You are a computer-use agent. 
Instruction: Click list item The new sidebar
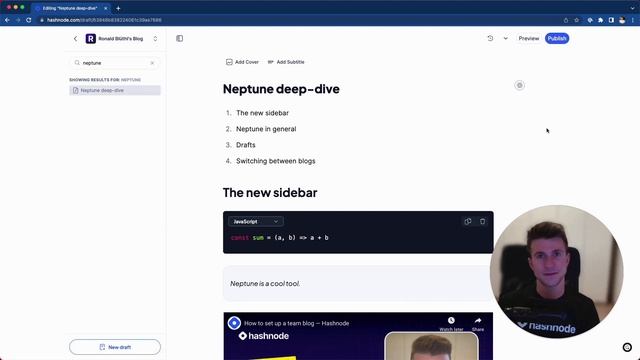(x=262, y=113)
